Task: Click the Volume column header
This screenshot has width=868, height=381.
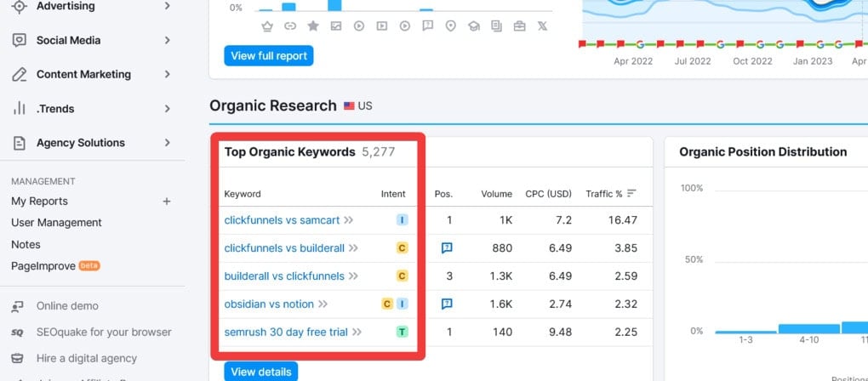Action: pos(497,194)
